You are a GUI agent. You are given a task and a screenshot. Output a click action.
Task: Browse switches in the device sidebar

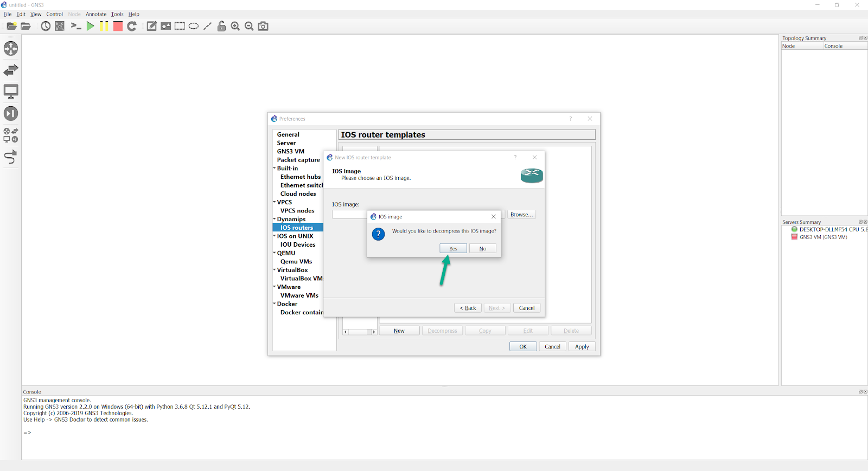coord(11,70)
